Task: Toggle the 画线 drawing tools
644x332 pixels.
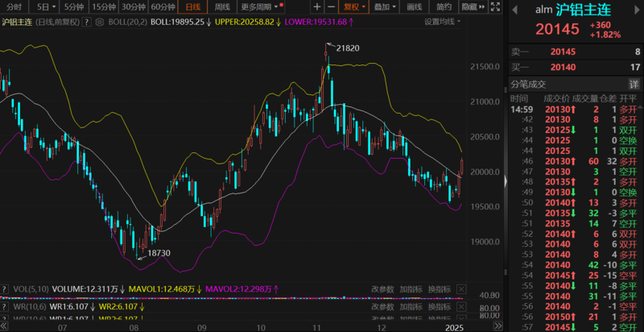Action: coord(415,6)
